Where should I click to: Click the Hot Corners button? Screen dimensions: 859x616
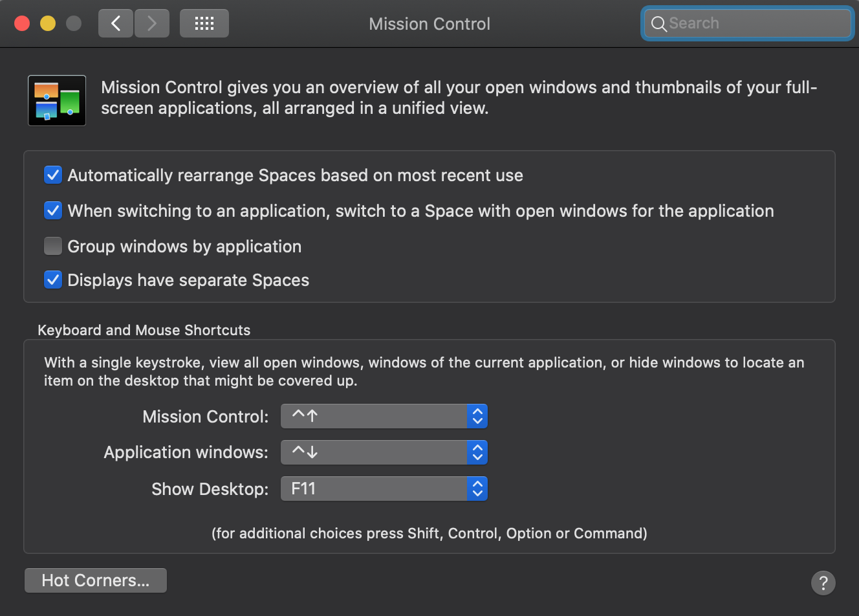tap(96, 580)
